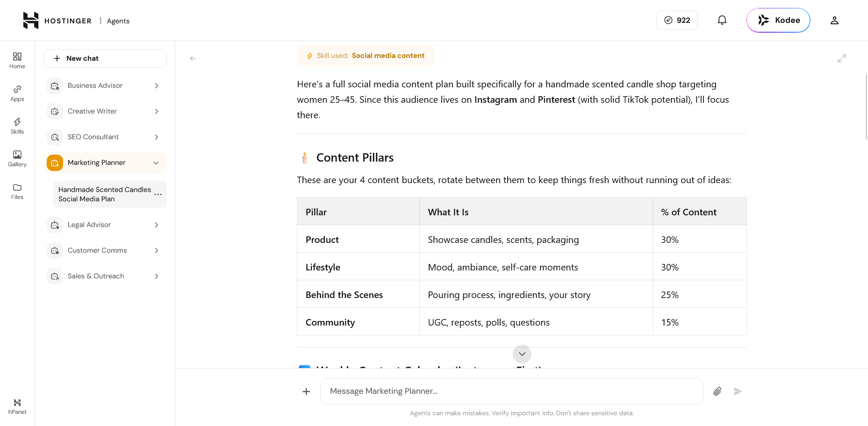Attach a file with paperclip icon
The height and width of the screenshot is (426, 868).
coord(717,391)
